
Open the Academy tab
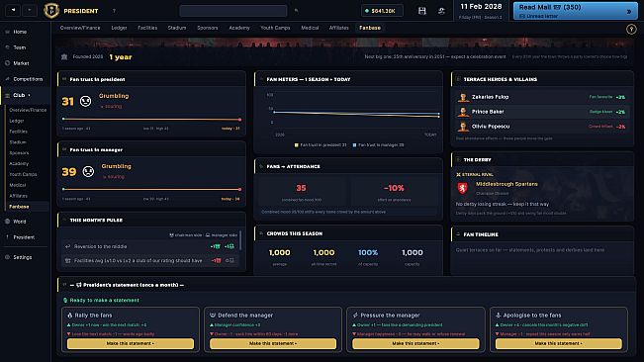239,28
